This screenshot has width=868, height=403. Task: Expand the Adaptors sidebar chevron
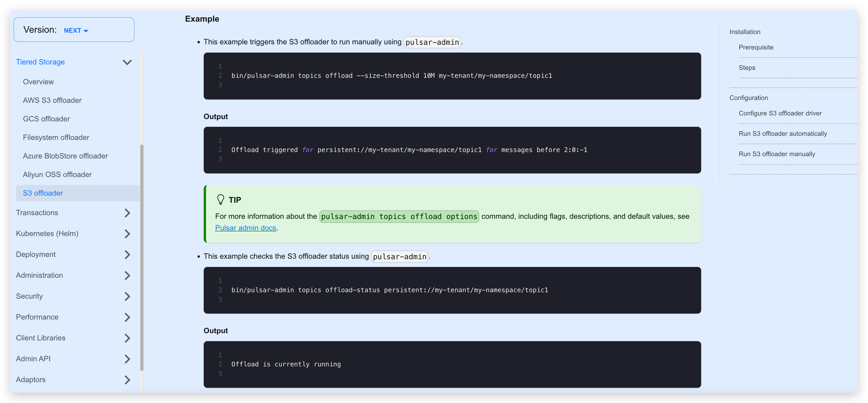(127, 380)
